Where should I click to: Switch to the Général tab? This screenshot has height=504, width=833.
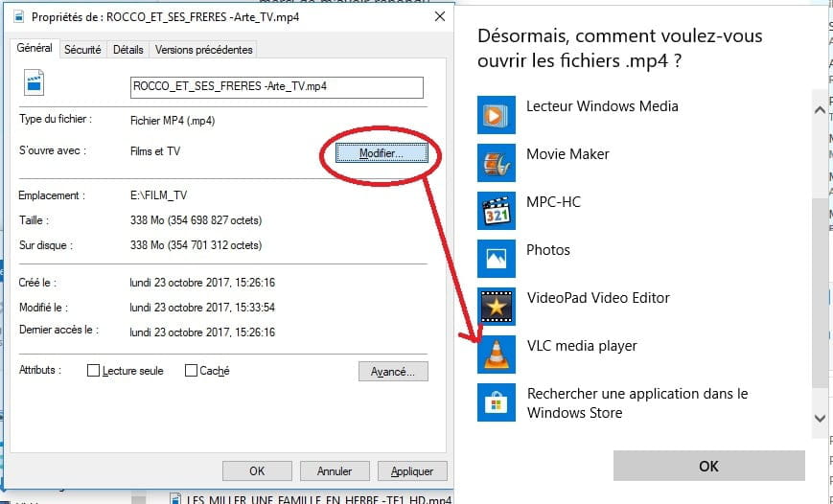click(x=35, y=48)
